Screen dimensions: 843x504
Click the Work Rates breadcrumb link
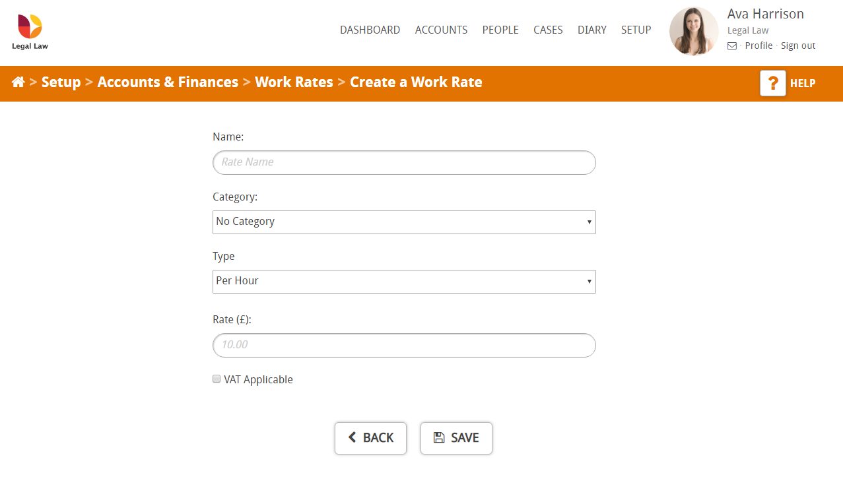(x=294, y=82)
